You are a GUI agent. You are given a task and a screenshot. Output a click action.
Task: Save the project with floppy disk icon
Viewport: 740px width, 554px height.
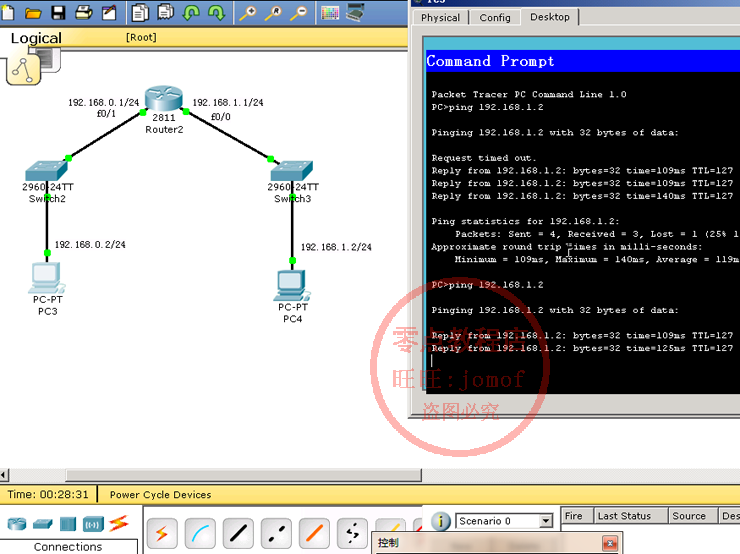59,13
